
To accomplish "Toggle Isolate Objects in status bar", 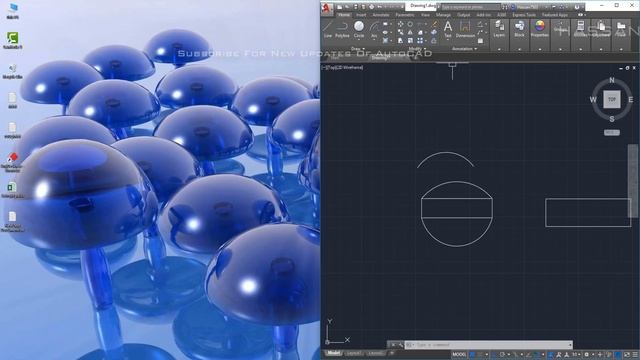I will 609,355.
